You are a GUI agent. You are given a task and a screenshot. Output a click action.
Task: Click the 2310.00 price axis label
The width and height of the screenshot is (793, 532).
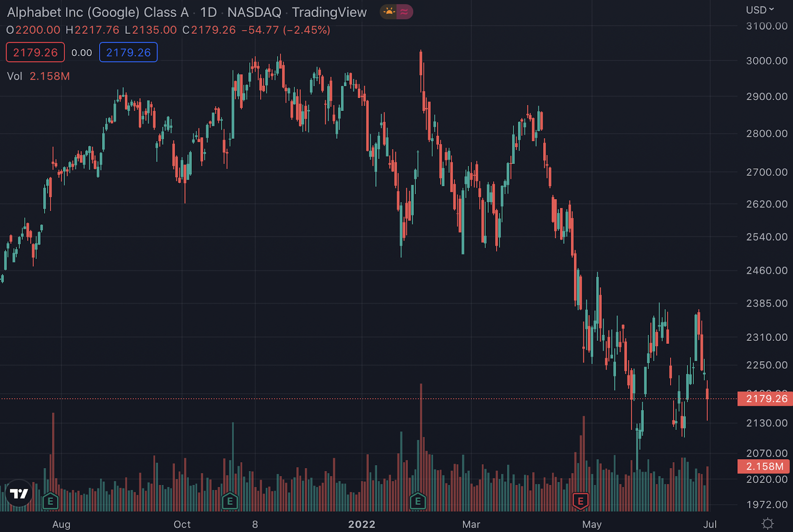(767, 337)
